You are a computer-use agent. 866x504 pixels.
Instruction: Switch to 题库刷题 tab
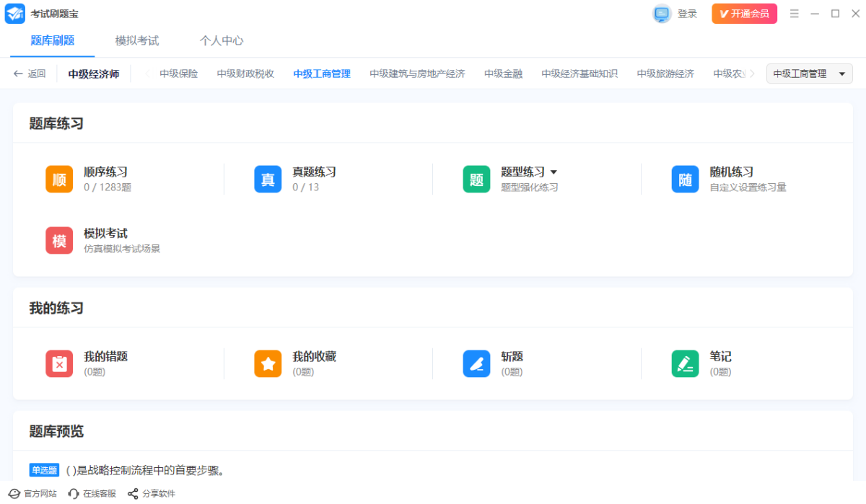pos(53,41)
